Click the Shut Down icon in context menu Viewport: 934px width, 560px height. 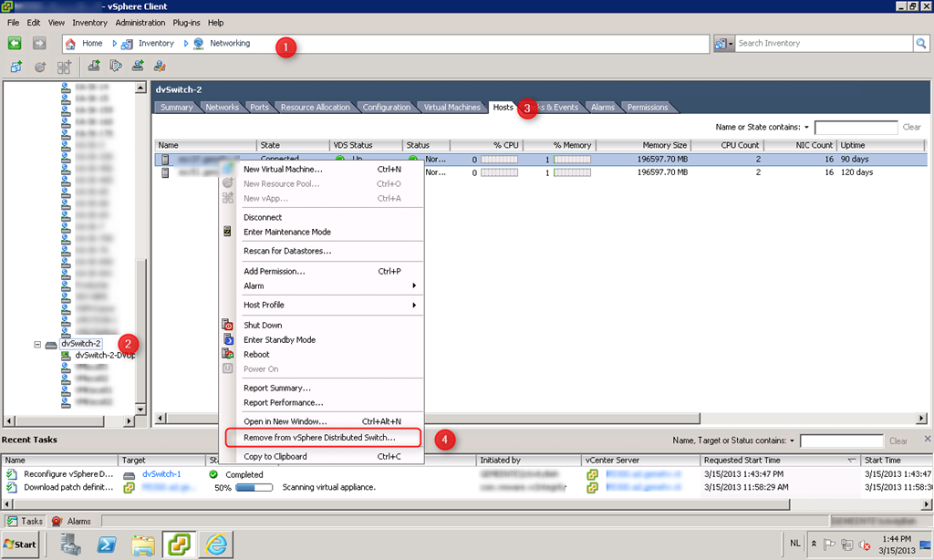(x=227, y=325)
